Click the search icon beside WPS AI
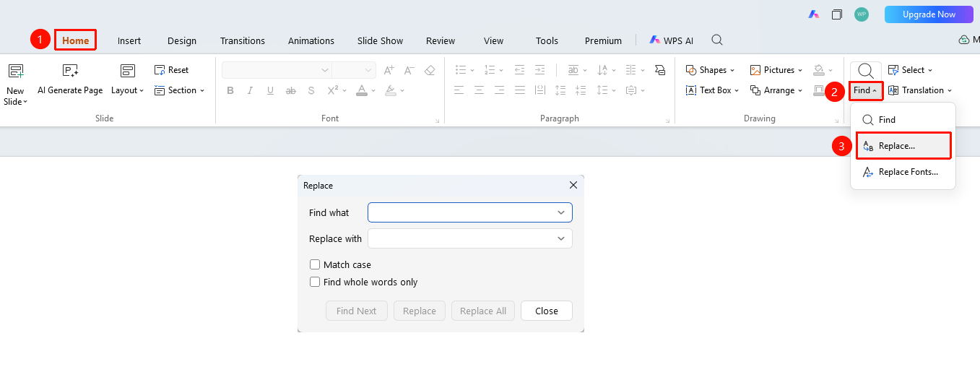The width and height of the screenshot is (980, 367). tap(717, 40)
